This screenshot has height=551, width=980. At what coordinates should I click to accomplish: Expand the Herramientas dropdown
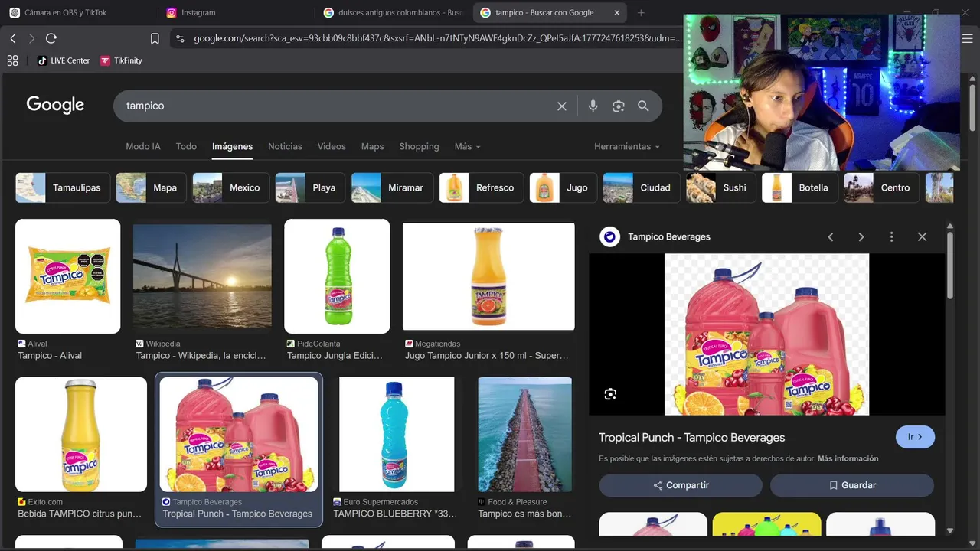tap(627, 146)
